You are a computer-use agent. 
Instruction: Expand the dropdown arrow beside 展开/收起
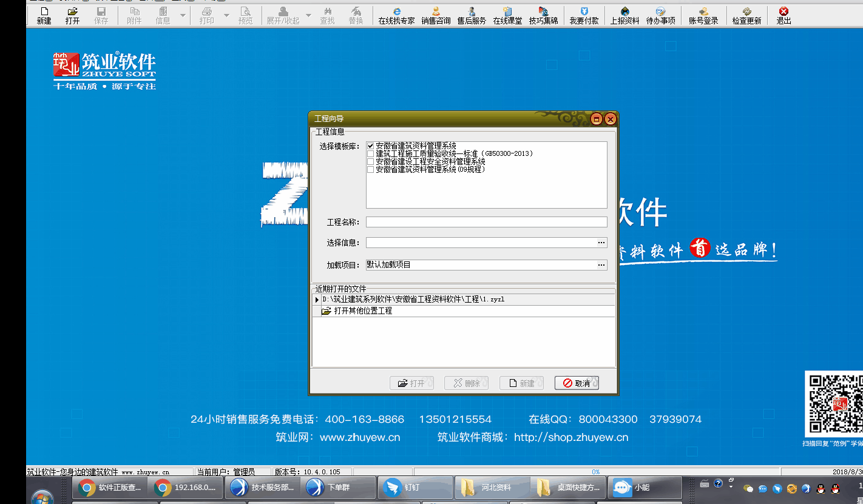[x=308, y=15]
